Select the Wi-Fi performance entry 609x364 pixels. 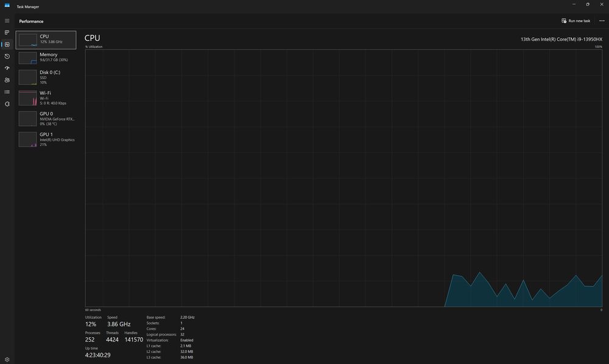pyautogui.click(x=46, y=98)
